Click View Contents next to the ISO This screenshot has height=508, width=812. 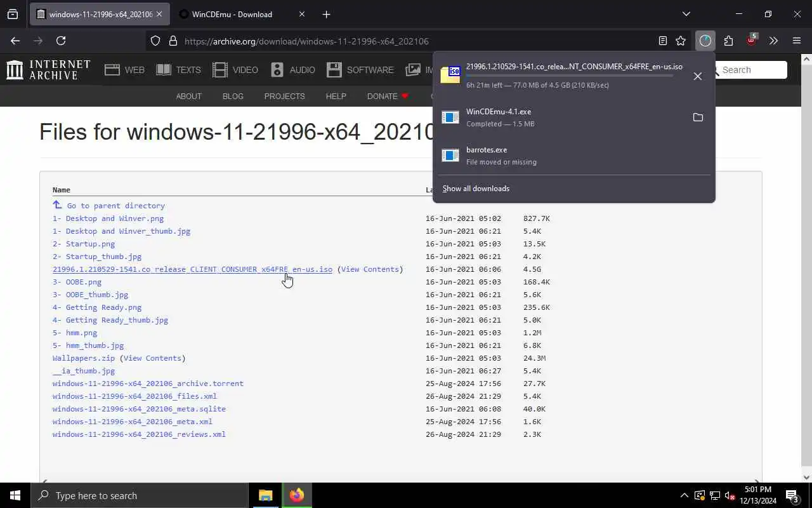(x=370, y=269)
